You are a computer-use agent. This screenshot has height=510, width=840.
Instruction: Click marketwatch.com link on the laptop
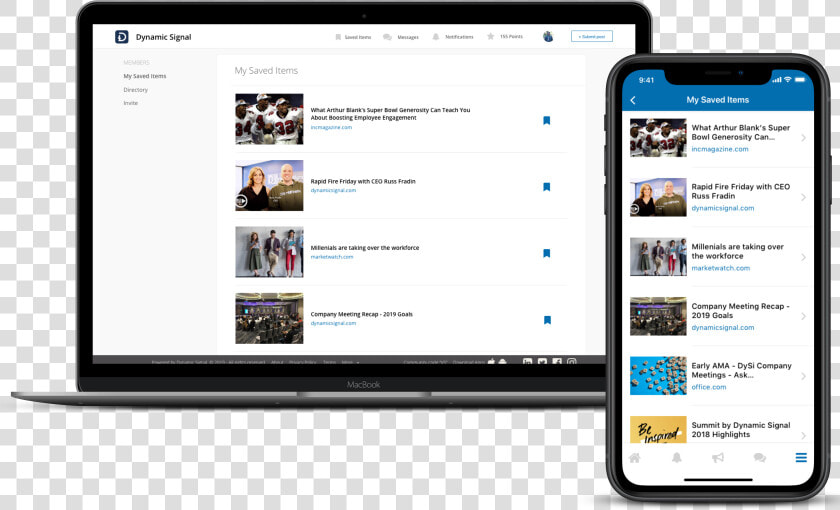point(332,257)
